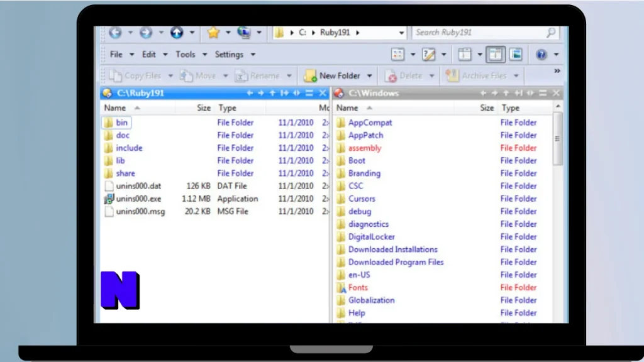Image resolution: width=644 pixels, height=362 pixels.
Task: Expand the Up button dropdown arrow
Action: tap(192, 33)
